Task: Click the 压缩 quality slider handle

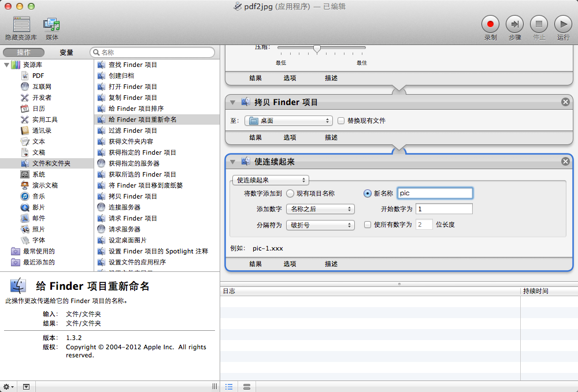Action: click(x=317, y=48)
